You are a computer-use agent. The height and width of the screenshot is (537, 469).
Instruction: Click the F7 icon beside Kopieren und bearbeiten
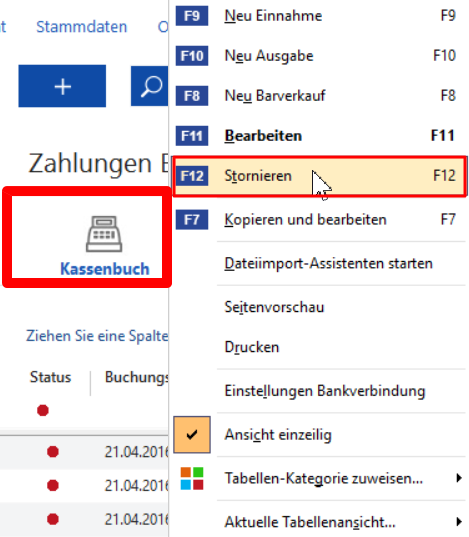pos(192,220)
